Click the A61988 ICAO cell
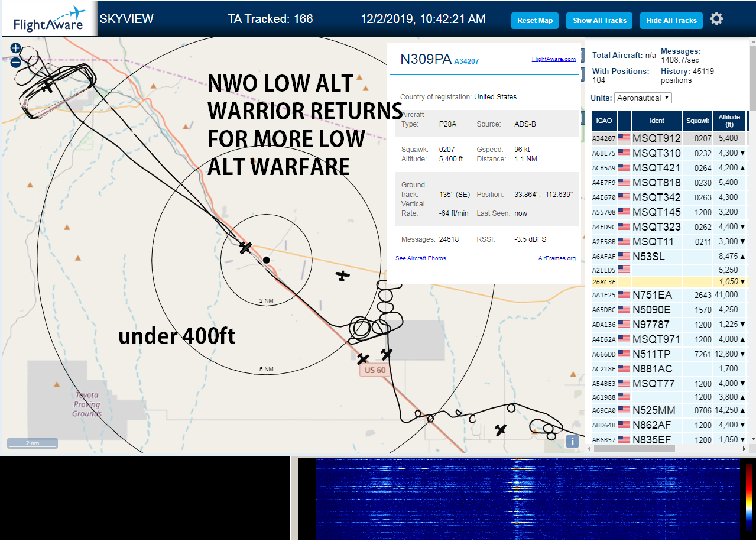The image size is (756, 541). point(604,397)
